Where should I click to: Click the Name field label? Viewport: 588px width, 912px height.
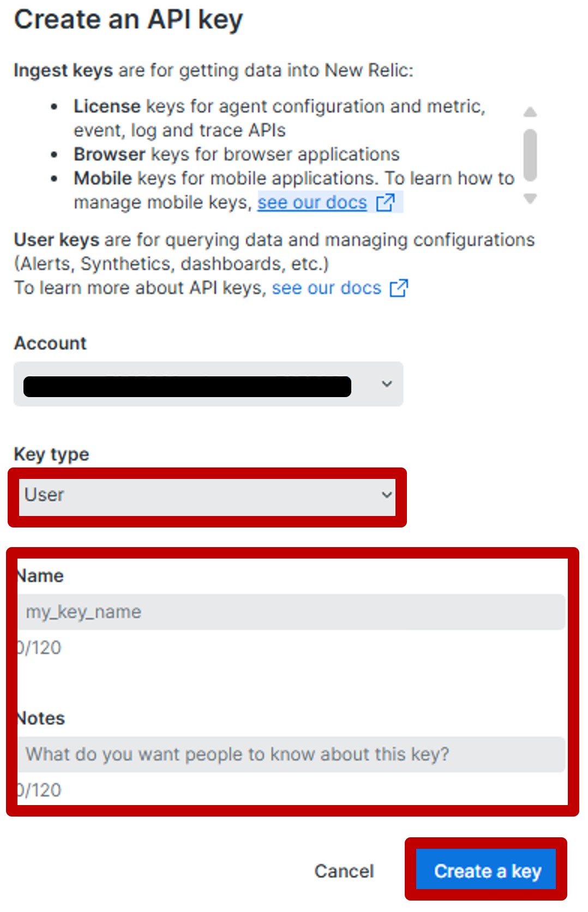coord(41,576)
